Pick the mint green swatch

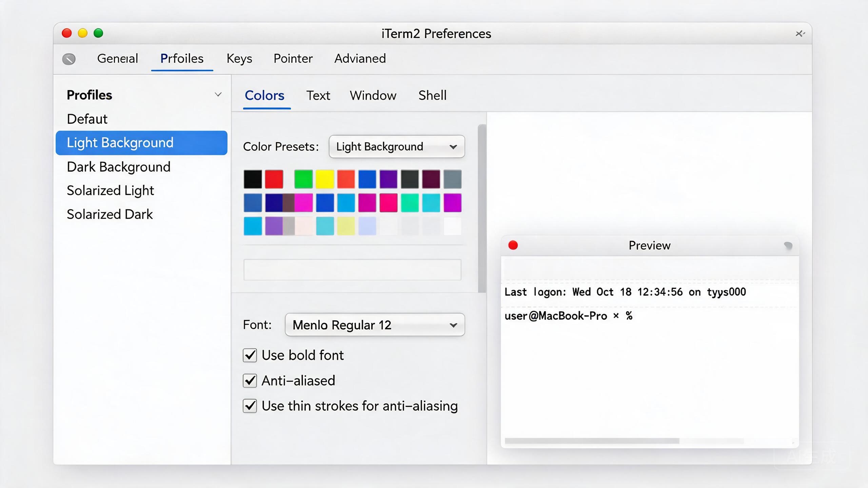pyautogui.click(x=410, y=203)
